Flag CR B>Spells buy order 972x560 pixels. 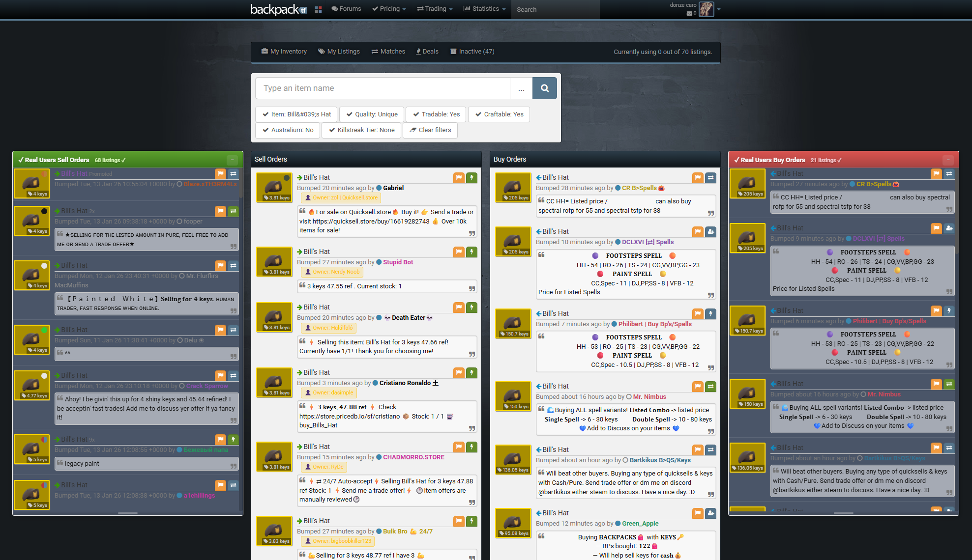click(x=698, y=178)
